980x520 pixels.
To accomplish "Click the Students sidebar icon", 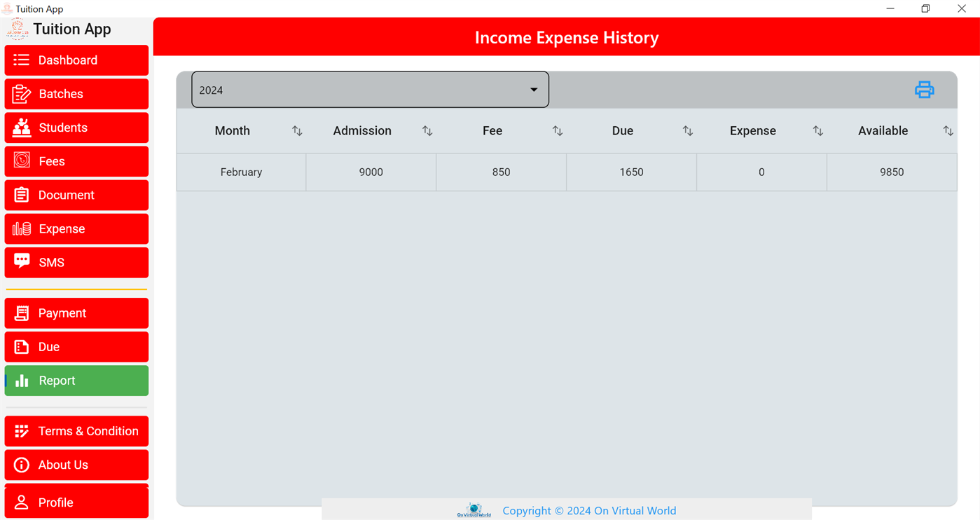I will [22, 128].
